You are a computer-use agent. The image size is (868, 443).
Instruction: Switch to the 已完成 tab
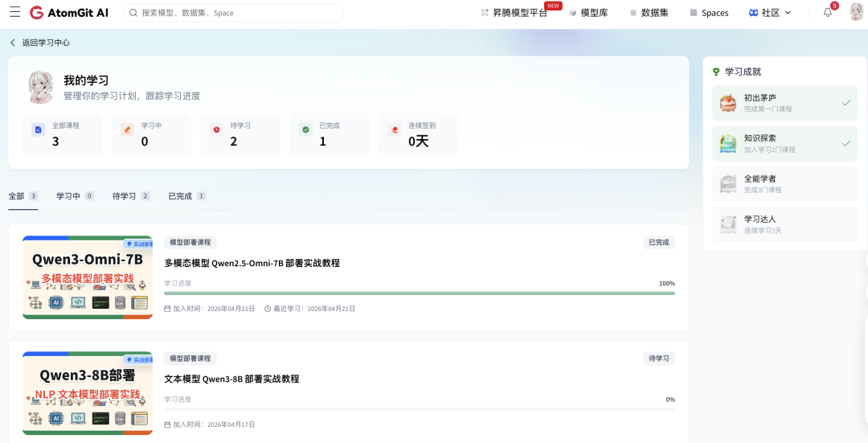tap(186, 196)
